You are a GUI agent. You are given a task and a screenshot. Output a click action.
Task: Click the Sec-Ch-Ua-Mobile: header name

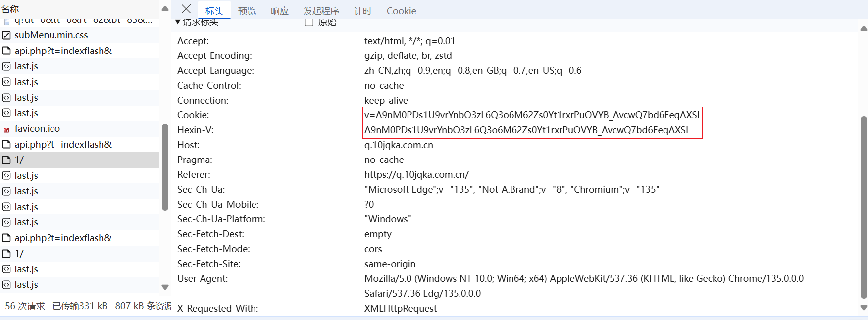coord(218,204)
